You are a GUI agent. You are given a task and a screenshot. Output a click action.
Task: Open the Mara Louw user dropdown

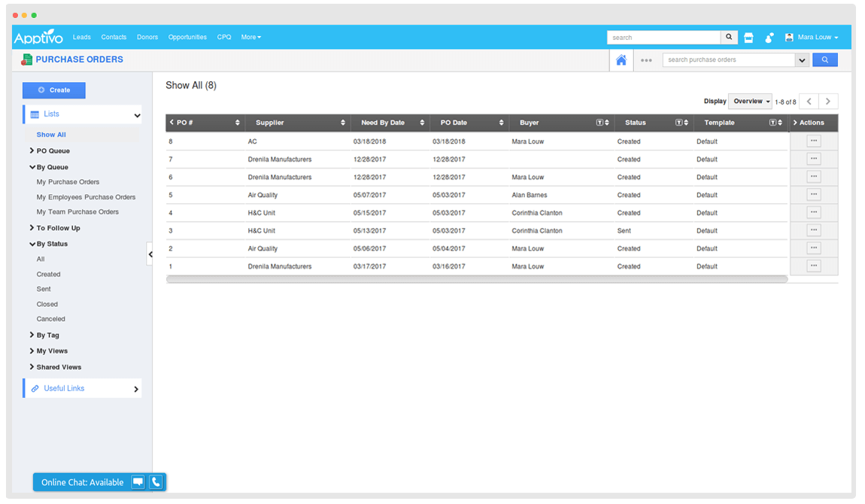812,38
